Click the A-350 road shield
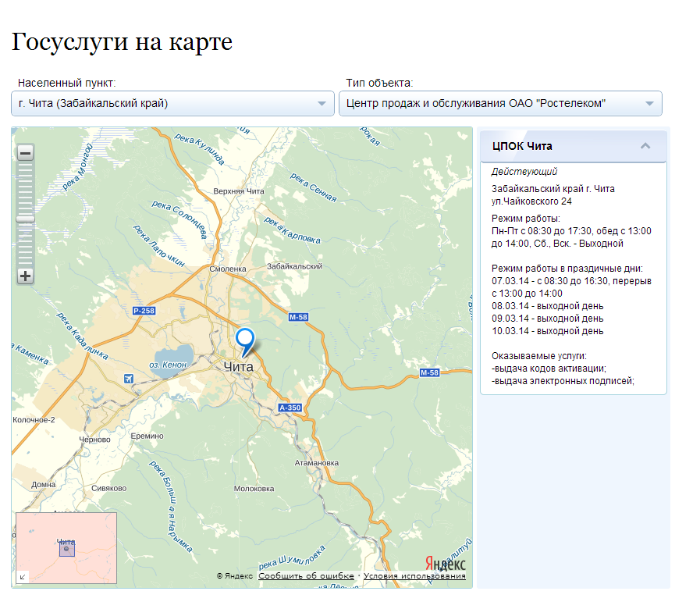The height and width of the screenshot is (609, 700). click(290, 408)
